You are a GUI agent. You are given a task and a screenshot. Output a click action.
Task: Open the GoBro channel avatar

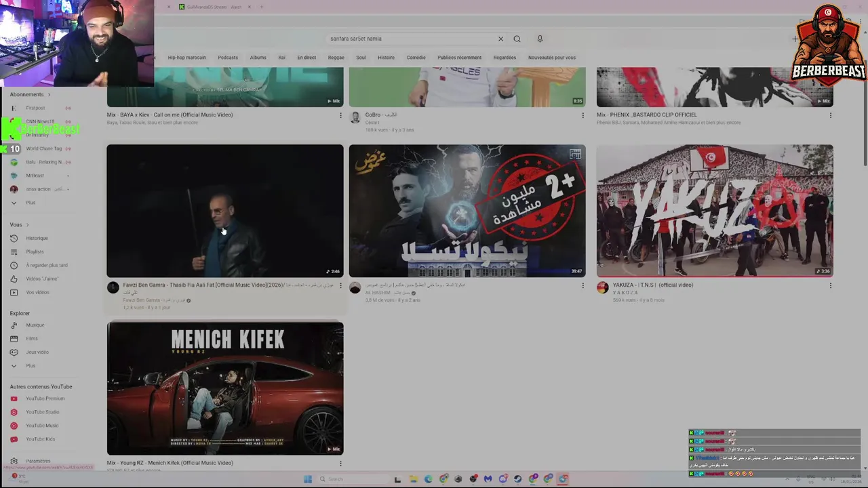355,117
